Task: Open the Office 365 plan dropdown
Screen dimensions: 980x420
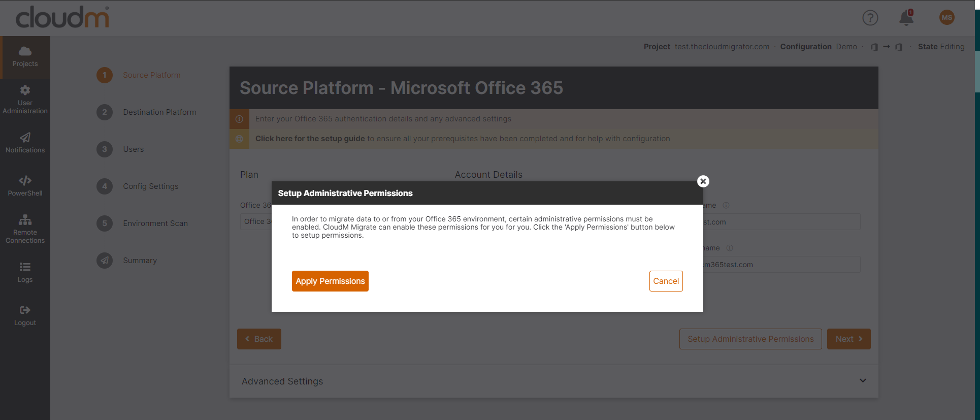Action: (x=256, y=221)
